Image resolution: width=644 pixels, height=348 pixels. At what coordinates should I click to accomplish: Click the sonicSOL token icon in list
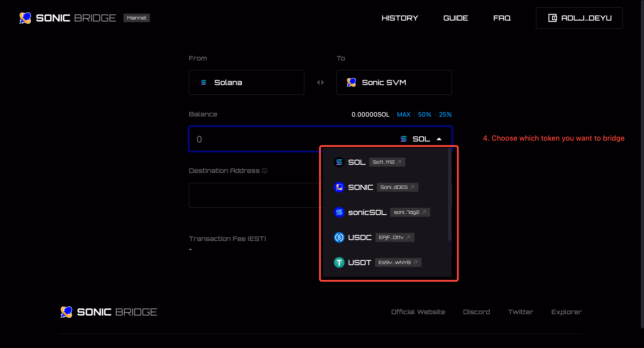339,212
